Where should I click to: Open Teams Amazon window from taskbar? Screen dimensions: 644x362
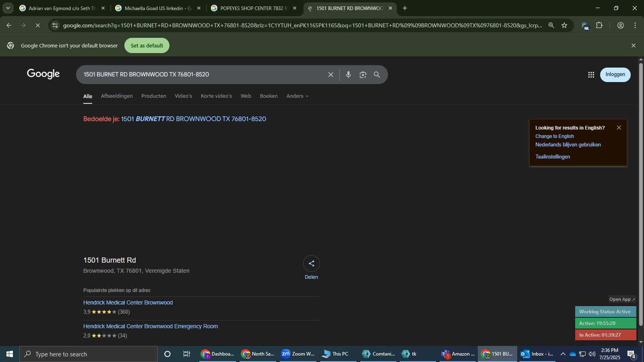(458, 354)
